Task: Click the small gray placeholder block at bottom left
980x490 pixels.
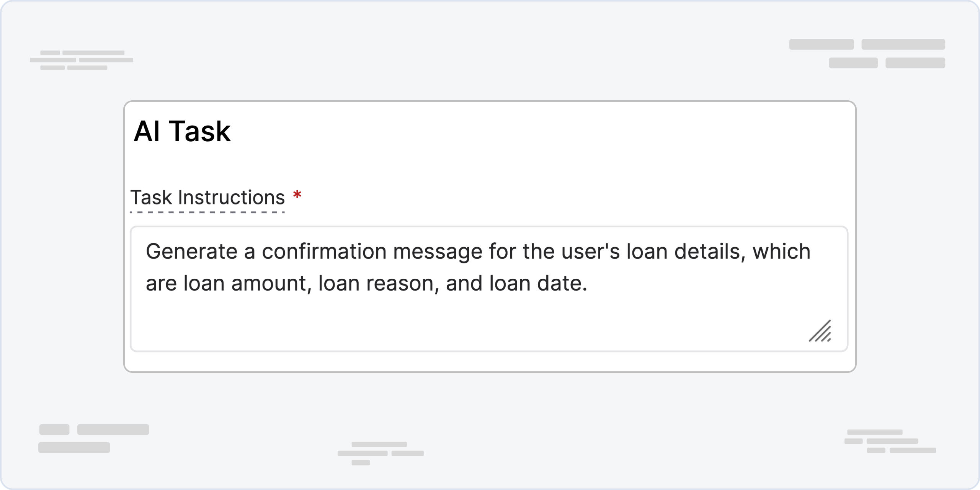Action: 54,430
